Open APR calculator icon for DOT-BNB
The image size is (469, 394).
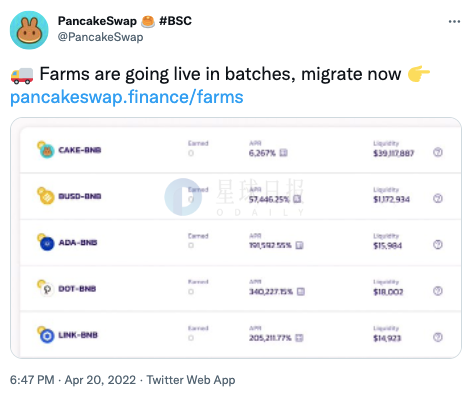pos(301,292)
